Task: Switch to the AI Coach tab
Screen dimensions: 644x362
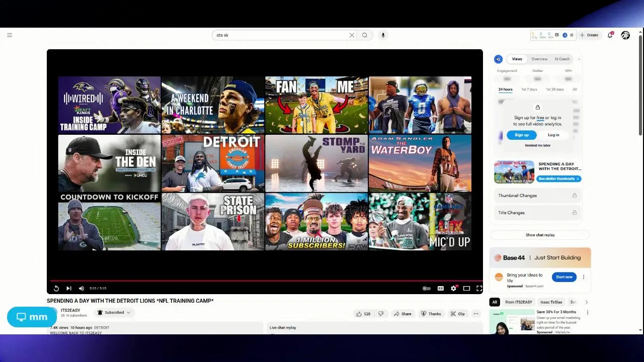Action: tap(562, 59)
